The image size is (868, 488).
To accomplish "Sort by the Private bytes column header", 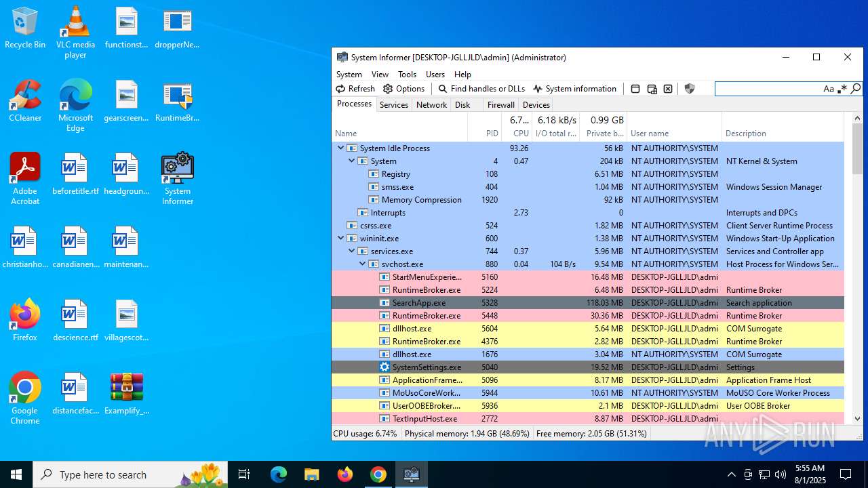I will click(x=604, y=127).
